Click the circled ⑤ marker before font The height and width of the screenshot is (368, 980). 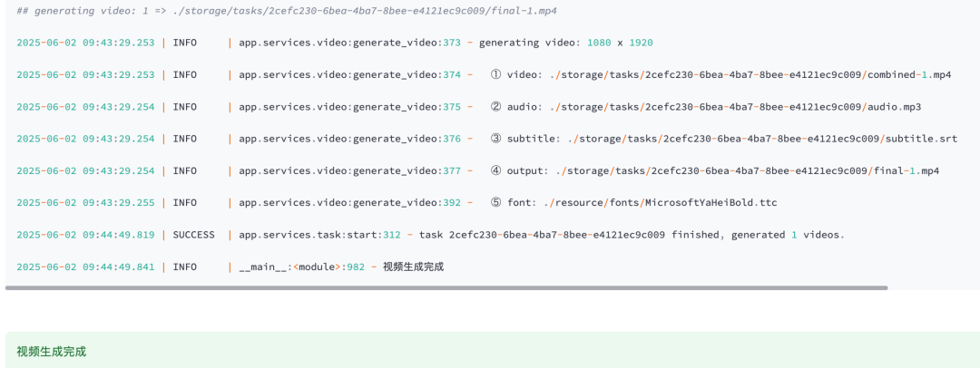click(495, 202)
